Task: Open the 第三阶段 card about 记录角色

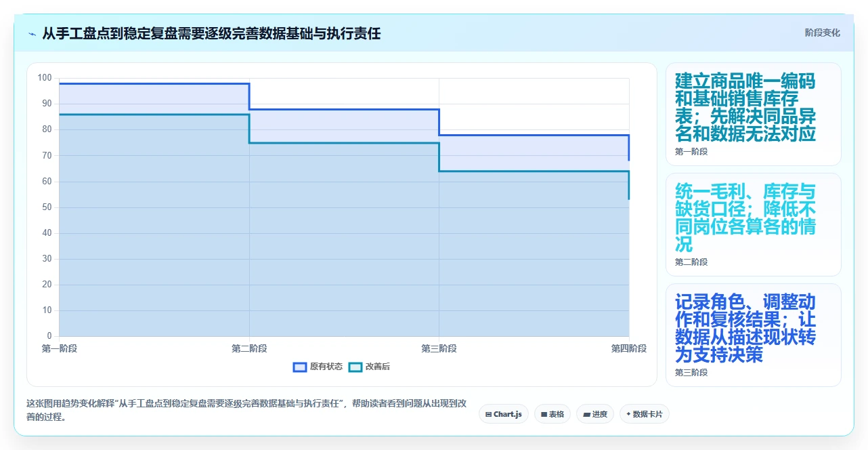Action: (x=754, y=335)
